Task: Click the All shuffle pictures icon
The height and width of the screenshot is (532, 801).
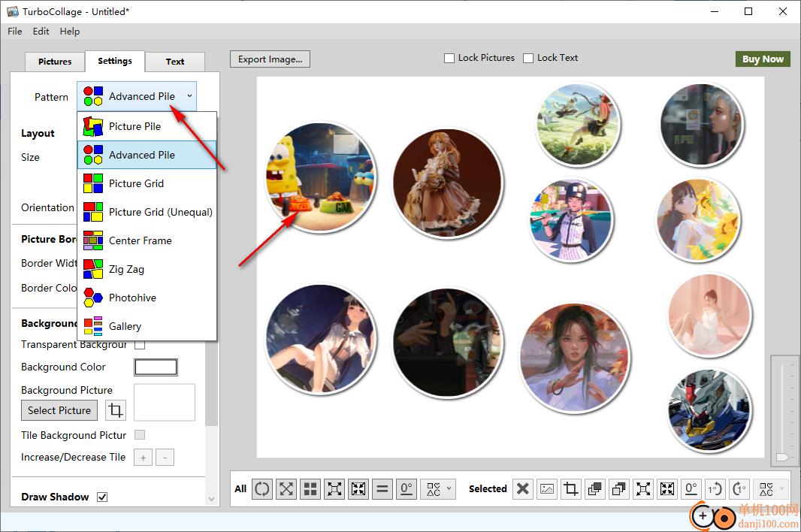Action: 262,489
